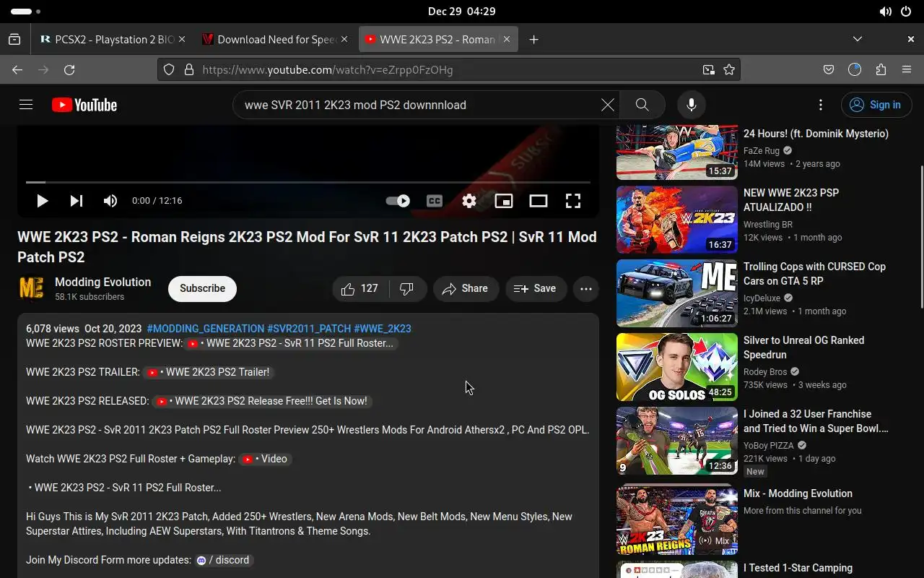
Task: Open the site padlock information
Action: coord(189,70)
